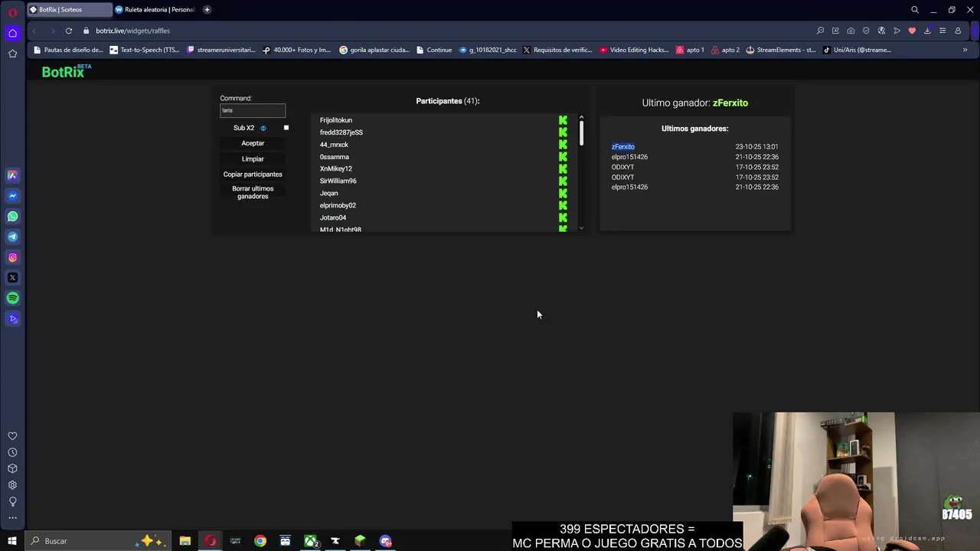
Task: Select participant Frijolitokun
Action: pyautogui.click(x=336, y=120)
